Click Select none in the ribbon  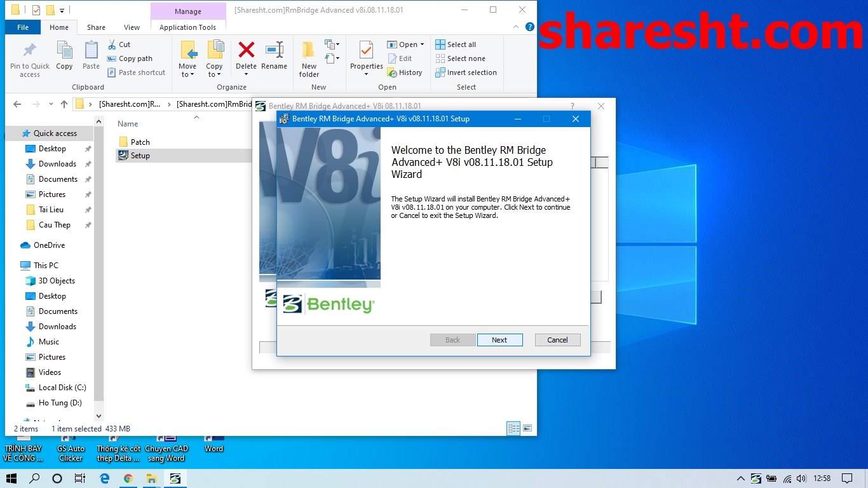460,58
